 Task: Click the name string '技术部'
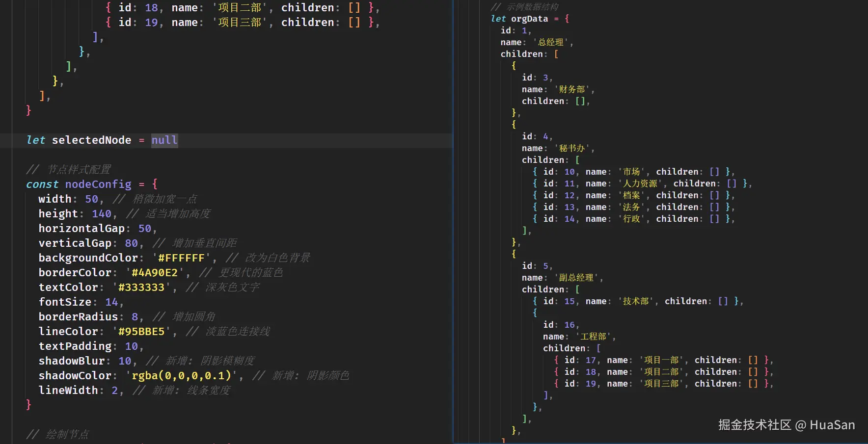coord(636,301)
